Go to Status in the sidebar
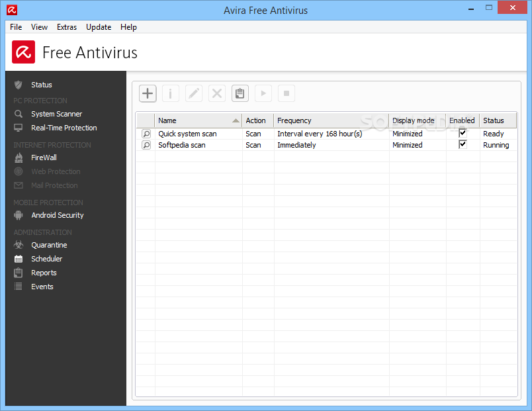Viewport: 532px width, 411px height. (x=42, y=85)
